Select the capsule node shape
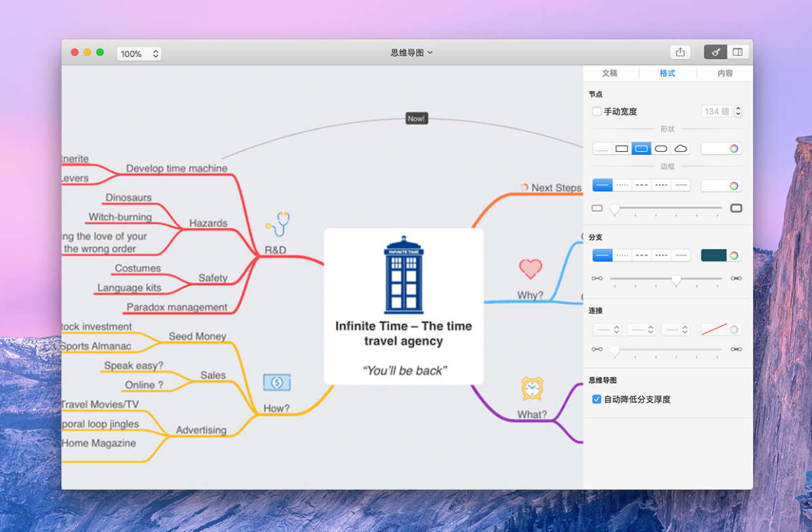 tap(661, 149)
